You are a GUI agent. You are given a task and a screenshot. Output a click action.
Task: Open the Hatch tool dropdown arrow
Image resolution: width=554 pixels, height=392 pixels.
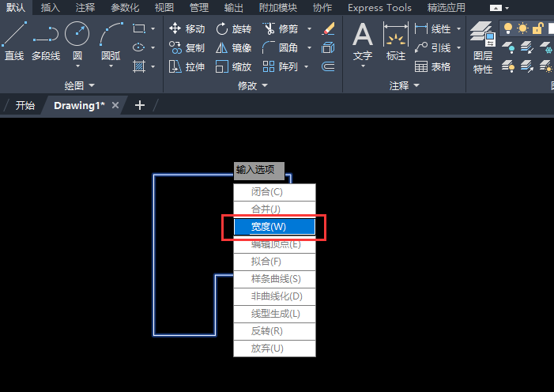coord(153,66)
